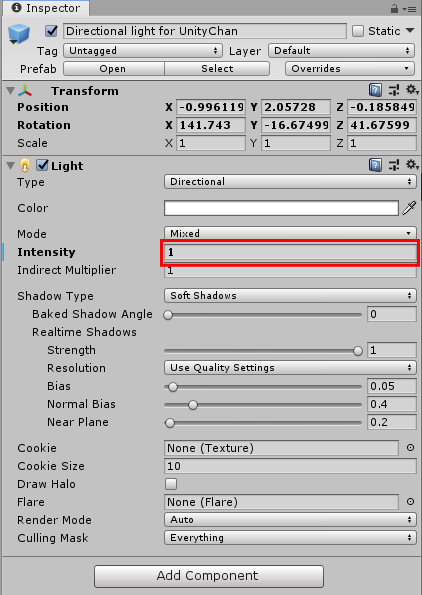Pick color with the eyedropper icon

click(409, 208)
